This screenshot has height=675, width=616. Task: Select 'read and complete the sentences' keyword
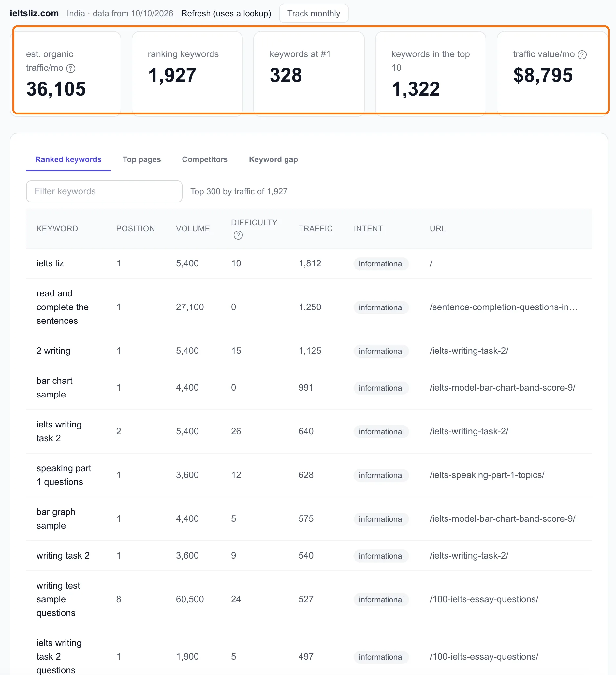62,307
